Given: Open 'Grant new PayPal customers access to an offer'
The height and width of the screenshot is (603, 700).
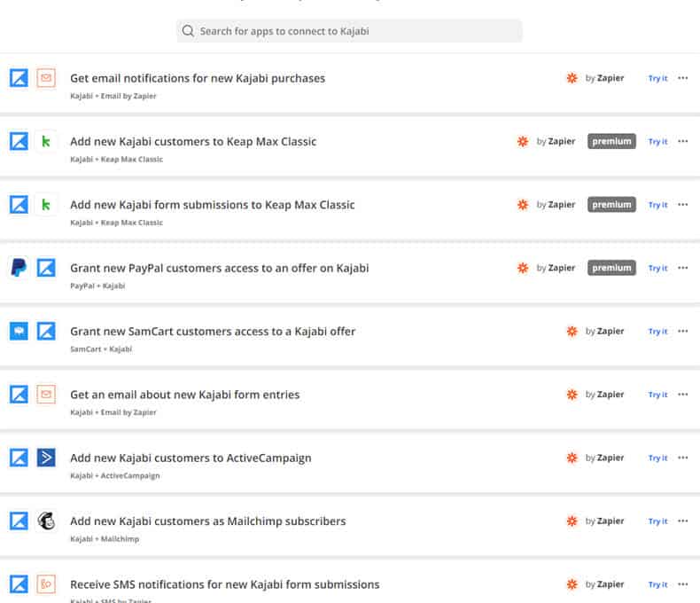Looking at the screenshot, I should (219, 268).
